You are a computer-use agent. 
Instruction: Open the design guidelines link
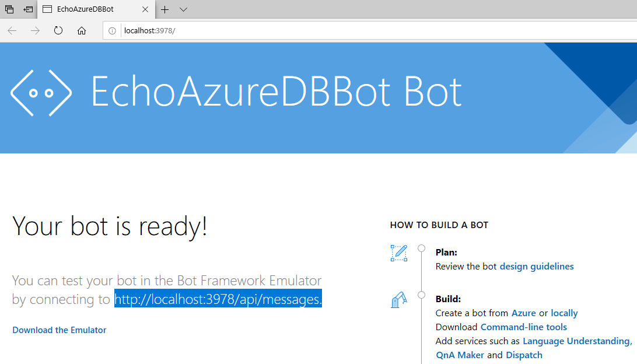(537, 267)
